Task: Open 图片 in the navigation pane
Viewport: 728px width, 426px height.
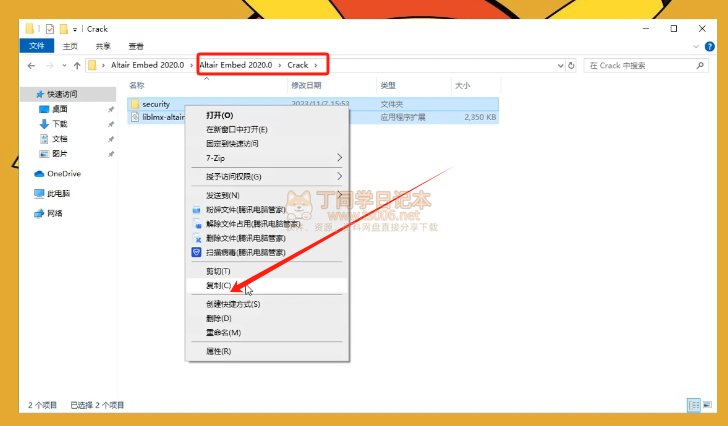Action: (59, 154)
